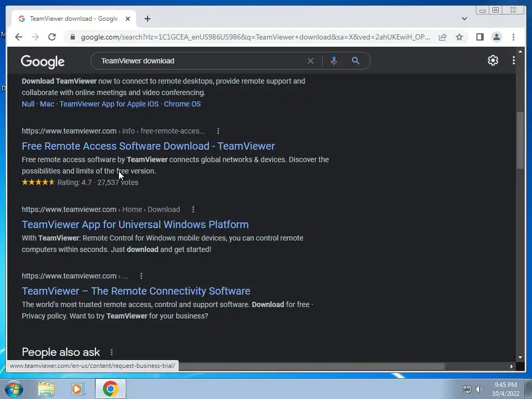Click the teamviewer.com › info breadcrumb
The image size is (532, 399).
coord(113,131)
